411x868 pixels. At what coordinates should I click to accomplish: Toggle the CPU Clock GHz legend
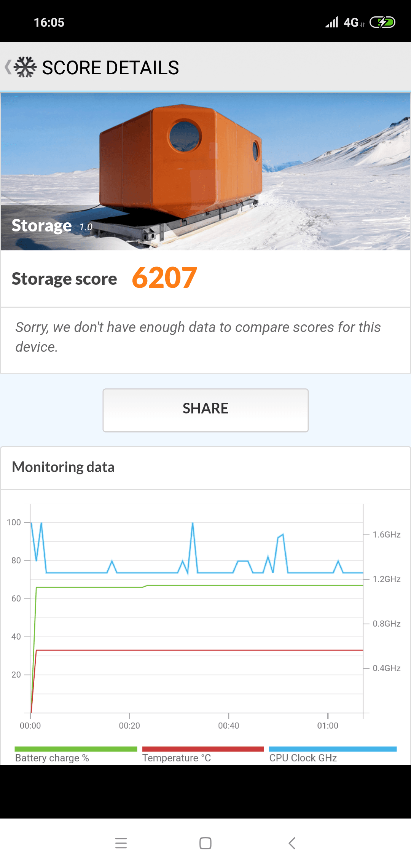[x=303, y=758]
